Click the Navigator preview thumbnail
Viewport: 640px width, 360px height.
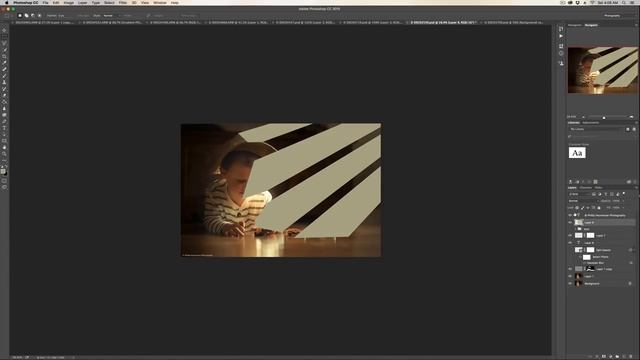coord(602,70)
